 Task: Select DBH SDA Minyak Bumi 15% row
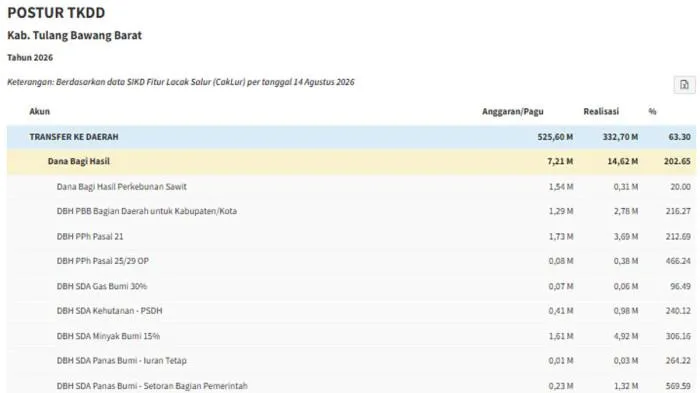pyautogui.click(x=351, y=336)
